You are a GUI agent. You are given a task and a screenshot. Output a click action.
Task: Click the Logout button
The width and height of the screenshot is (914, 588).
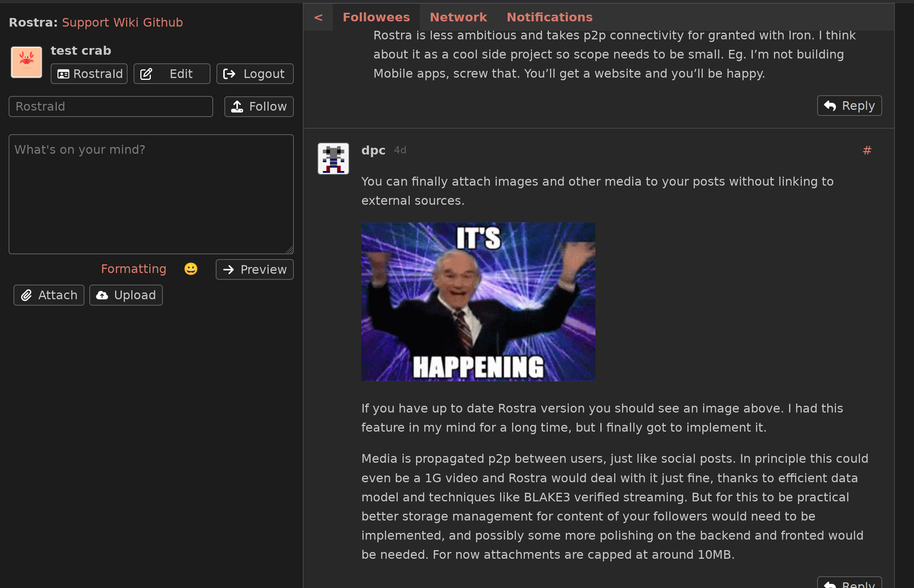click(255, 74)
